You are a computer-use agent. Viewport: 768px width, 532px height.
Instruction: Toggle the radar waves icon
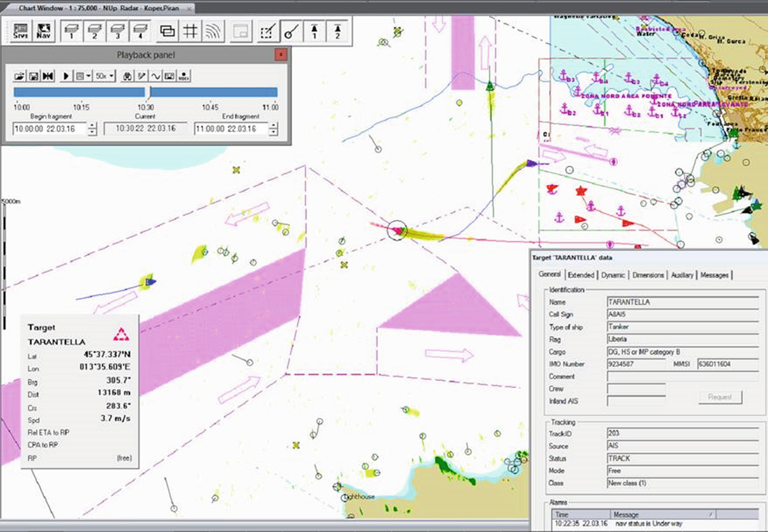pyautogui.click(x=213, y=31)
